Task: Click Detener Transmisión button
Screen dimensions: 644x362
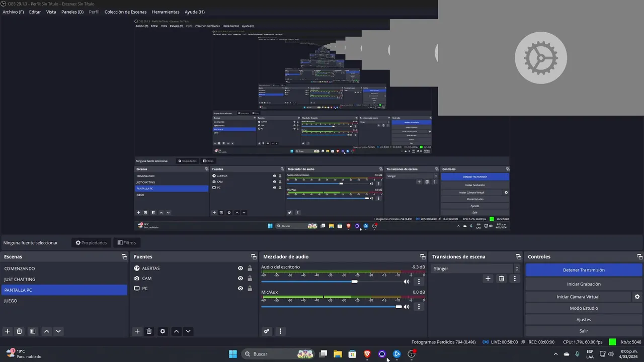Action: pyautogui.click(x=584, y=270)
